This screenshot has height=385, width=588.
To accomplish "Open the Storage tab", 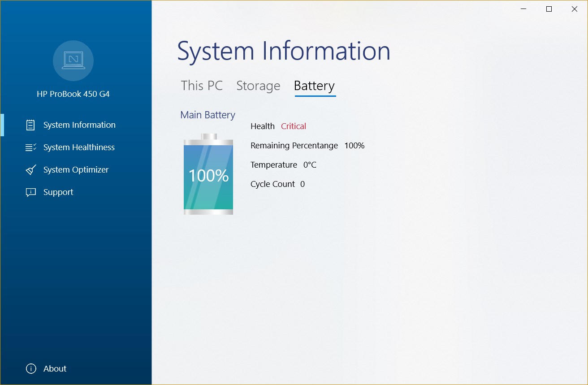I will coord(258,86).
